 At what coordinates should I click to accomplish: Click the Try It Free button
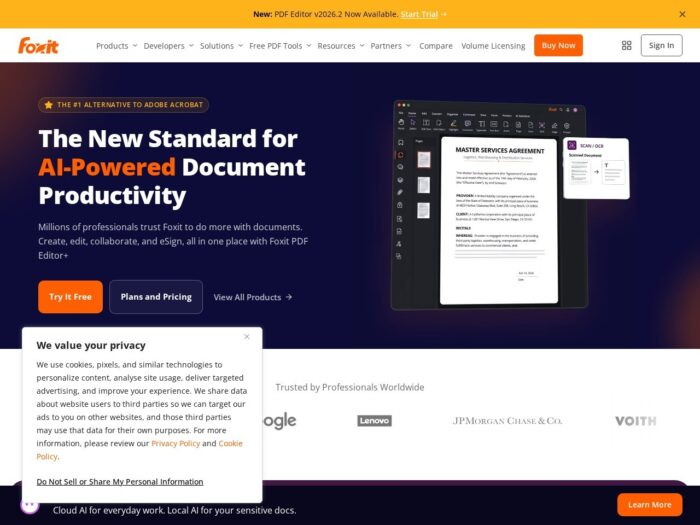coord(70,297)
